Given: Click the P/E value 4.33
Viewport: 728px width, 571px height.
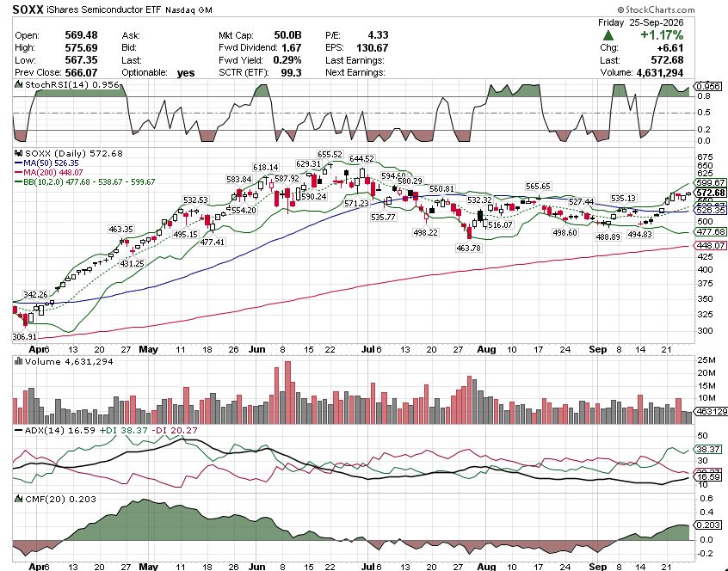Looking at the screenshot, I should 378,35.
